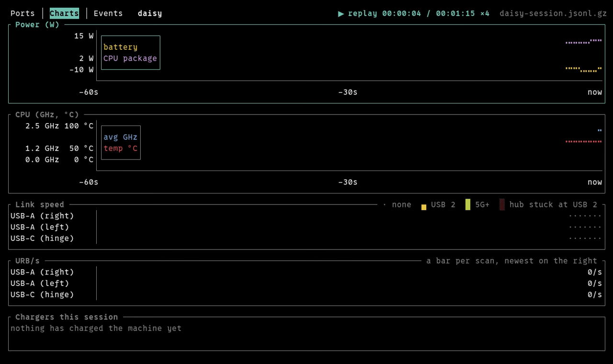The height and width of the screenshot is (364, 613).
Task: Select USB-C (hinge) row in URB/s
Action: pos(306,295)
